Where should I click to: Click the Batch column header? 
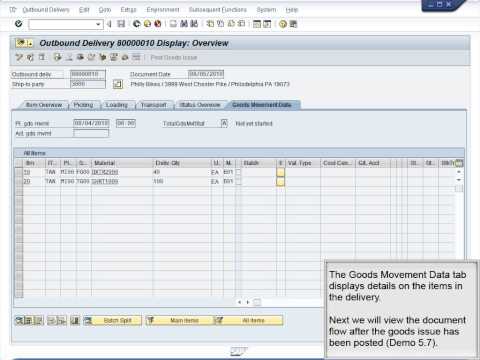tap(259, 163)
